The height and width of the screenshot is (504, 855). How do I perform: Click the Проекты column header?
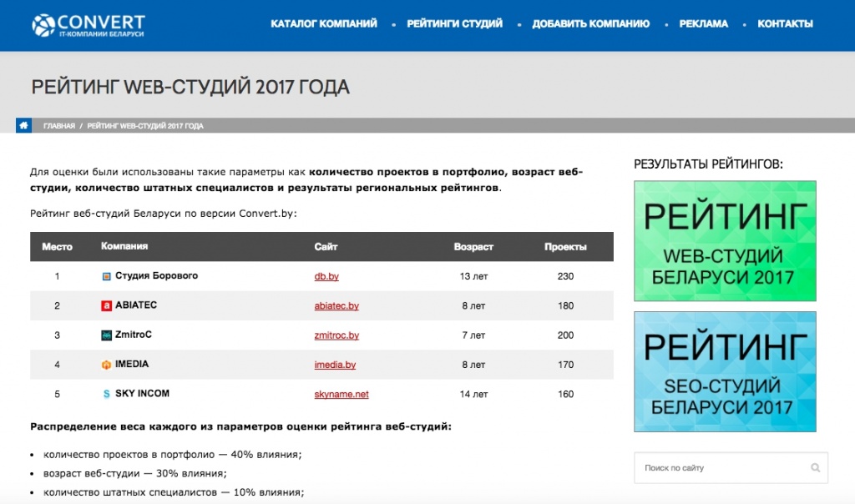[565, 247]
